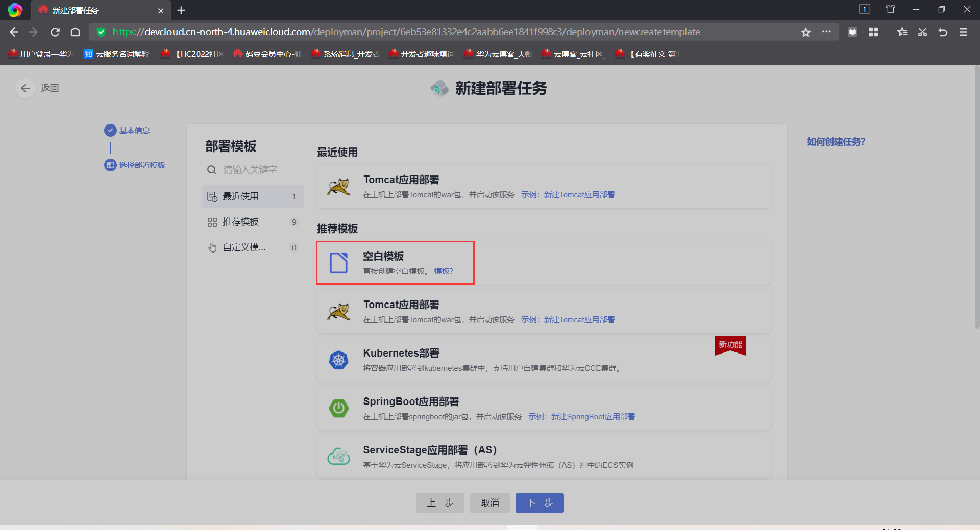980x530 pixels.
Task: Open the address bar three-dots menu
Action: pos(826,32)
